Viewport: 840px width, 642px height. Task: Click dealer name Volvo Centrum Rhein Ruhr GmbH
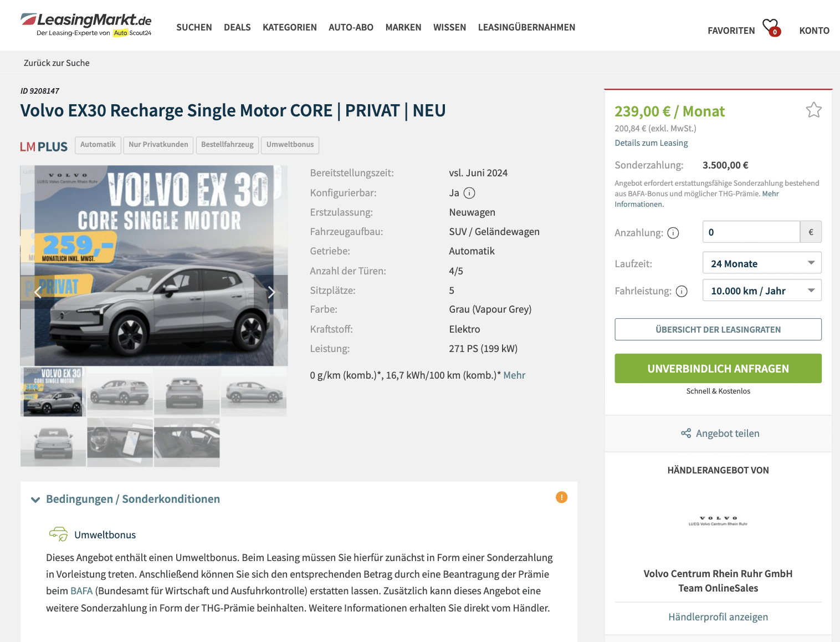(718, 574)
